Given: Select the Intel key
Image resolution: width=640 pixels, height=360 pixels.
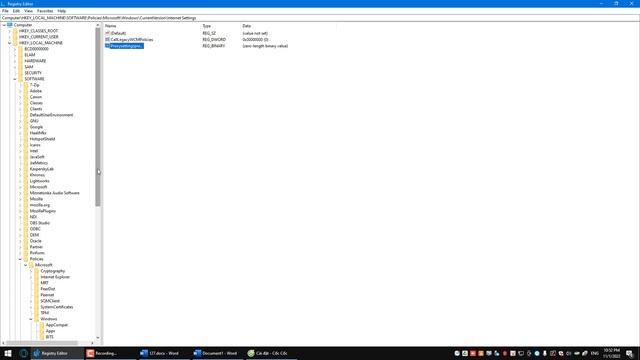Looking at the screenshot, I should point(33,151).
